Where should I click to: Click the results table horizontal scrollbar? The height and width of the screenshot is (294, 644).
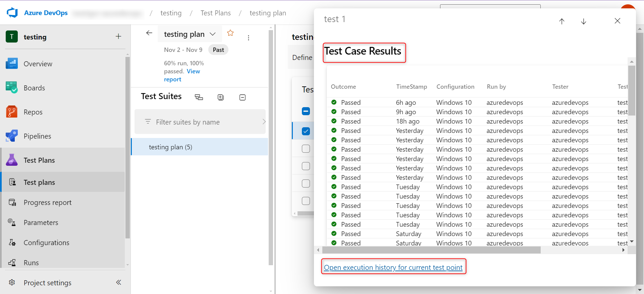point(431,250)
